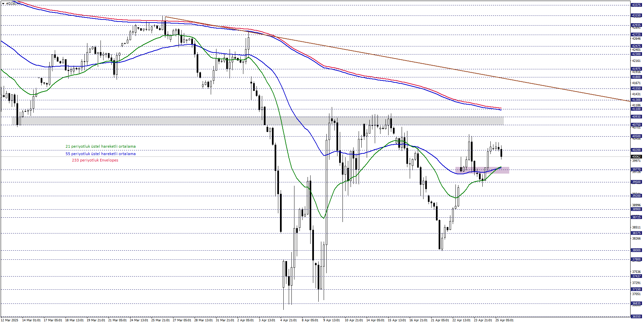The width and height of the screenshot is (644, 324).
Task: Click the 15 Apr 13:01 time label
Action: pyautogui.click(x=397, y=320)
